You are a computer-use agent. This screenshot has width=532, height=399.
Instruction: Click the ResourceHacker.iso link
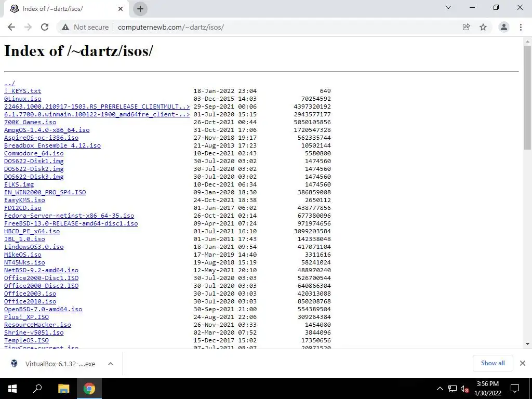[x=37, y=325]
